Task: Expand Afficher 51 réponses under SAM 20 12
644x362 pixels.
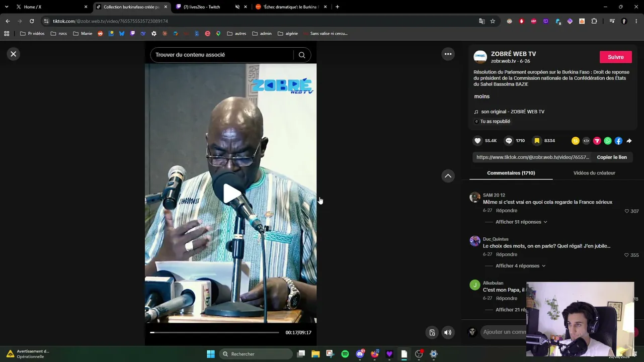Action: pyautogui.click(x=521, y=222)
